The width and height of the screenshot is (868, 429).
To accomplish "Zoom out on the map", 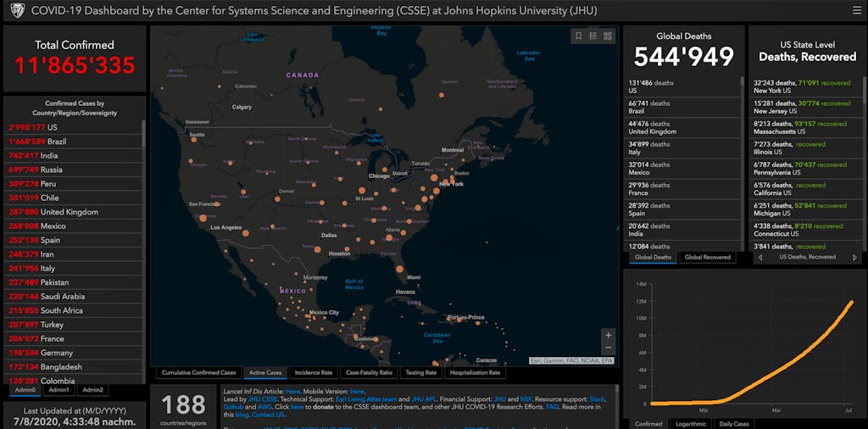I will [x=608, y=348].
